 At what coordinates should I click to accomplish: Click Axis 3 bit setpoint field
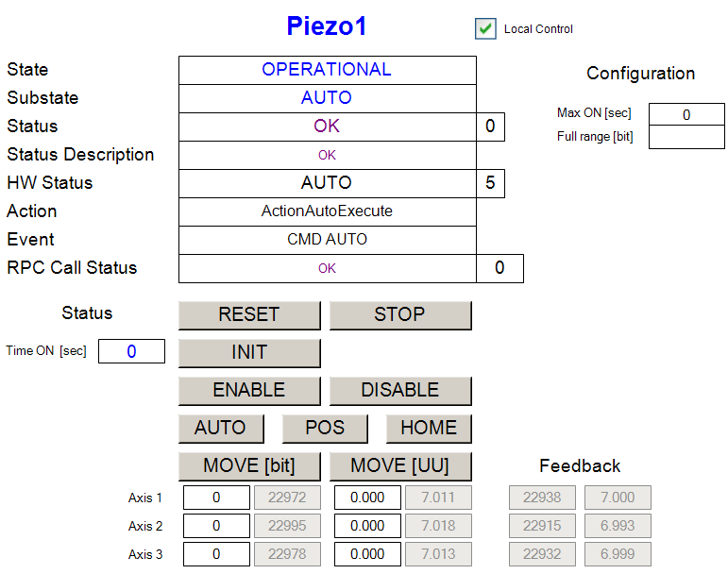coord(216,554)
